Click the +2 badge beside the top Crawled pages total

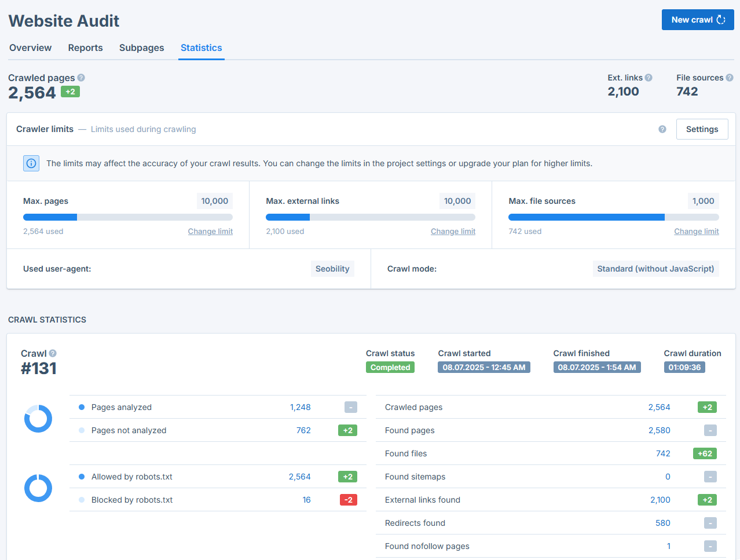click(70, 91)
